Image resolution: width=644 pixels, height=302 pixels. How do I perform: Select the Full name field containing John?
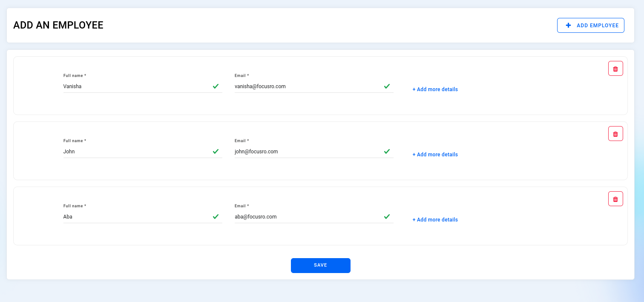point(136,152)
